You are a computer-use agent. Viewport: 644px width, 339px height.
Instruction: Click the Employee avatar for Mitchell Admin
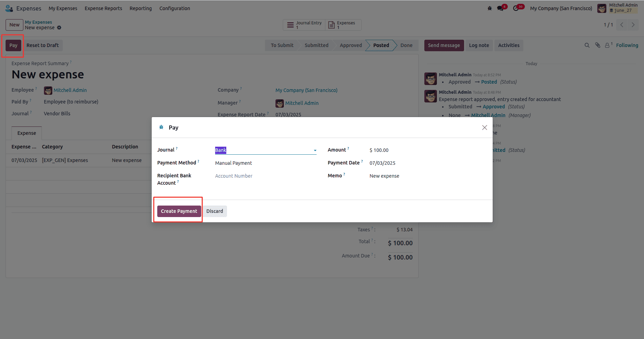[48, 91]
